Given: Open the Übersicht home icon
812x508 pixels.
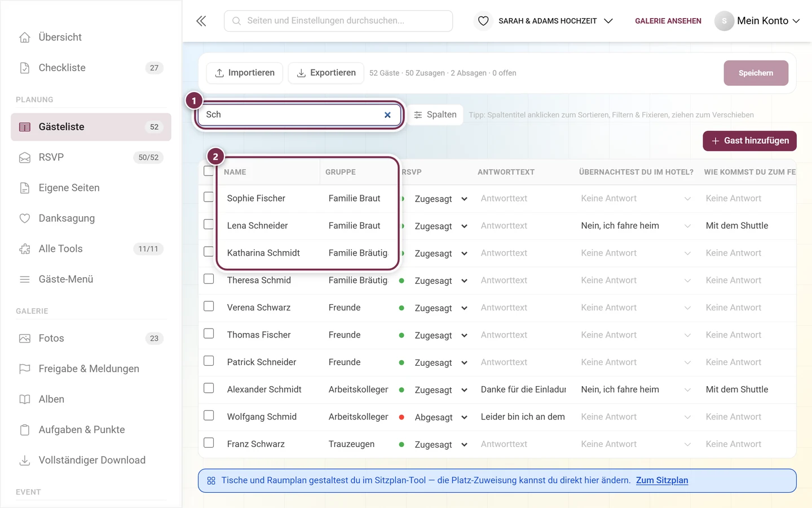Looking at the screenshot, I should pos(25,37).
